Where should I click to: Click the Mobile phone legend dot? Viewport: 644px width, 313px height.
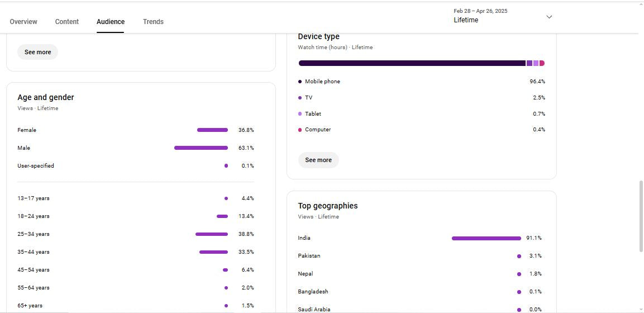point(300,82)
